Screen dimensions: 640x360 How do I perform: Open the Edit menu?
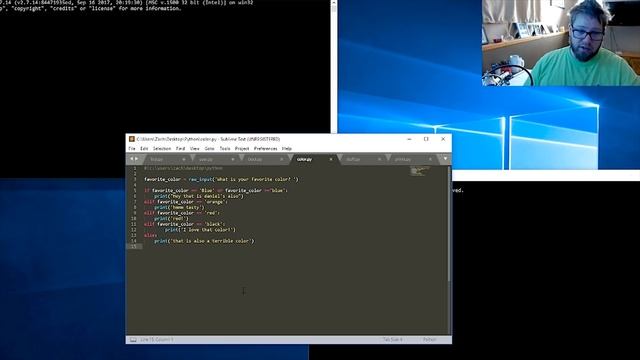pyautogui.click(x=144, y=149)
